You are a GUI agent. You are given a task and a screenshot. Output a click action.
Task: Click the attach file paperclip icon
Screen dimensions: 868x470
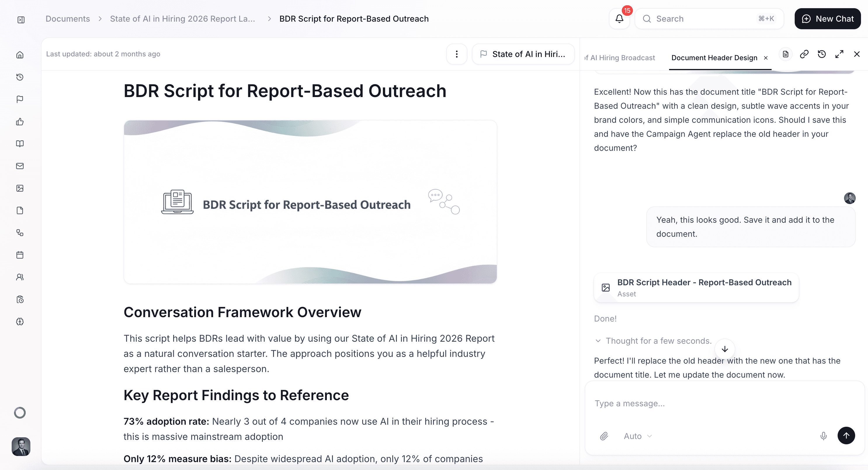click(604, 436)
